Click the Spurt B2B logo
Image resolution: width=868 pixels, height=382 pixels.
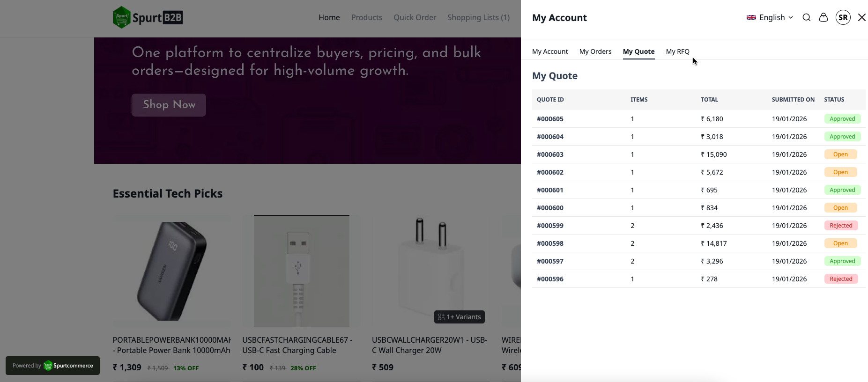[147, 17]
